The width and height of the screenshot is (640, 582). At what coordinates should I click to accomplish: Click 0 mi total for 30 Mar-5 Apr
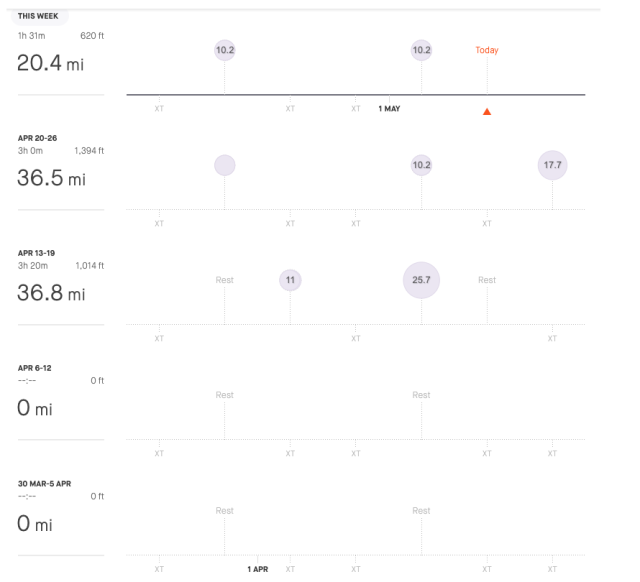35,524
